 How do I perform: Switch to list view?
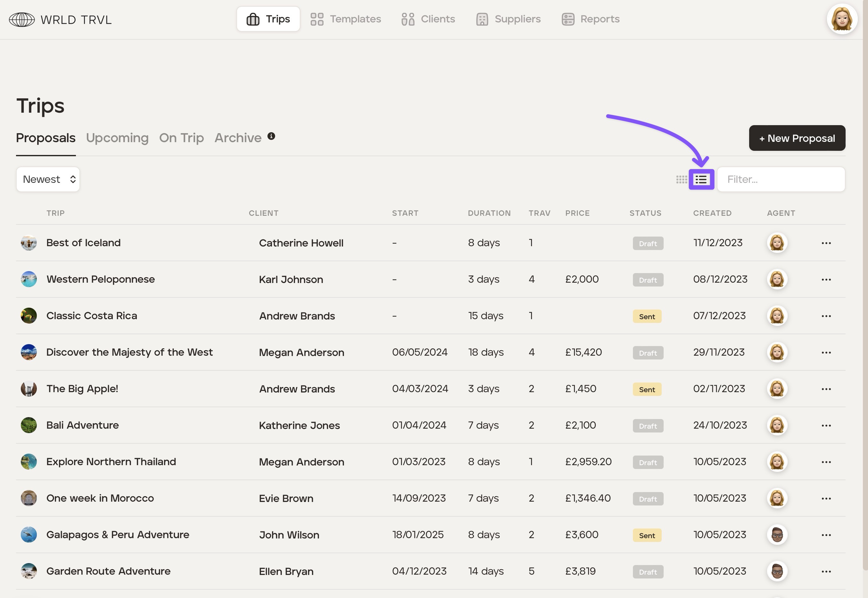(x=701, y=180)
